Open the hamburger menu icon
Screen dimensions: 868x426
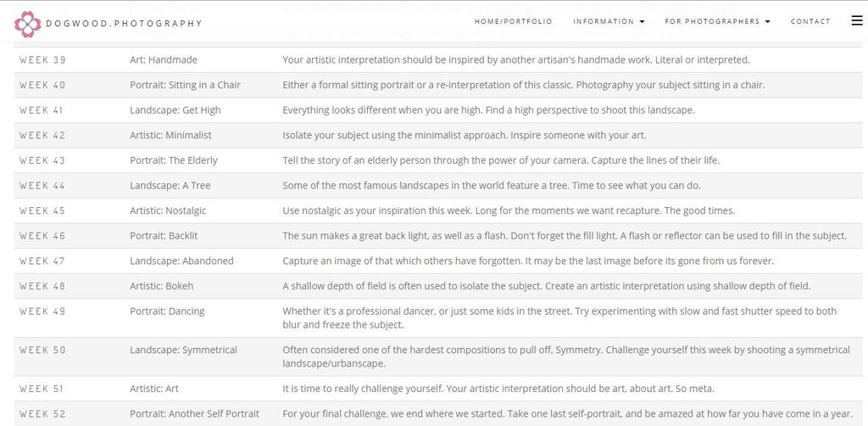(x=856, y=21)
